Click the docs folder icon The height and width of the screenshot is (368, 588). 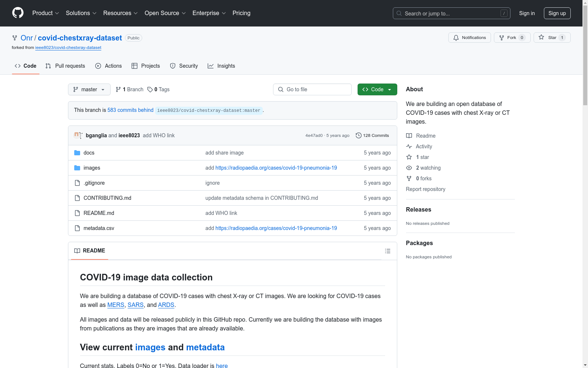tap(77, 153)
